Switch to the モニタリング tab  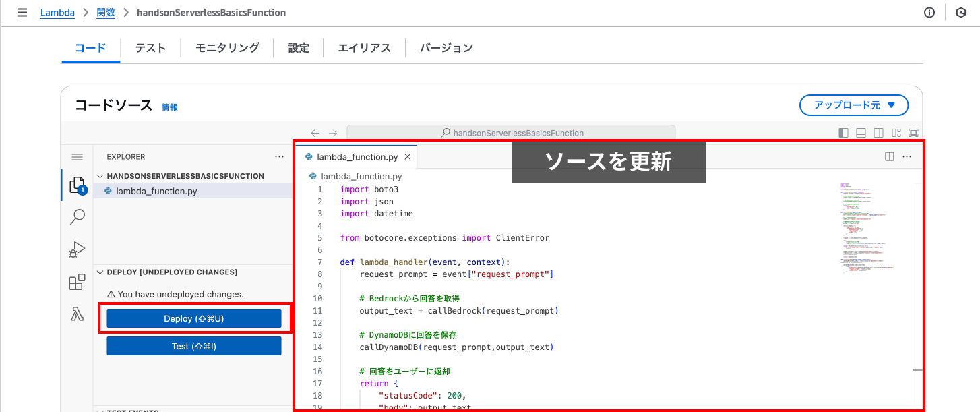(227, 48)
